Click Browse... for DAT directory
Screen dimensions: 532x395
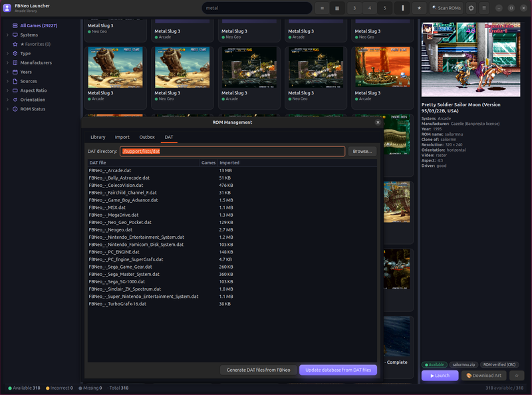pyautogui.click(x=362, y=152)
